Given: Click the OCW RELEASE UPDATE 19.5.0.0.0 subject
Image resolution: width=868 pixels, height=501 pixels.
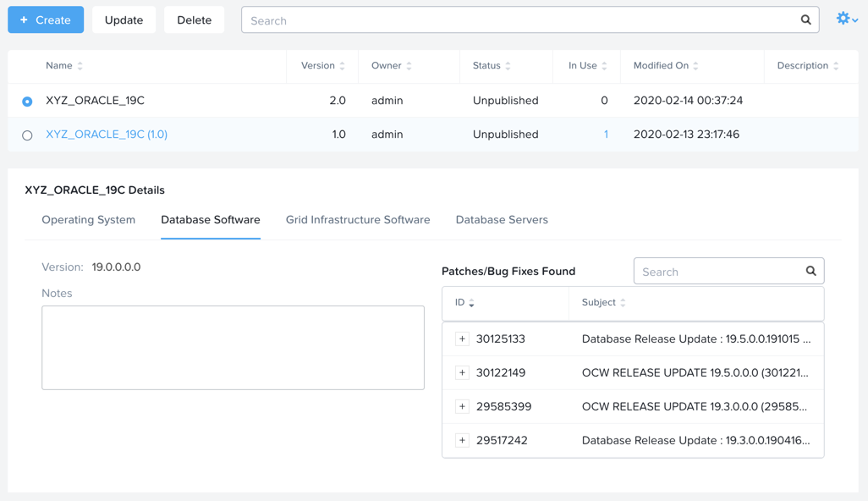Looking at the screenshot, I should [695, 372].
